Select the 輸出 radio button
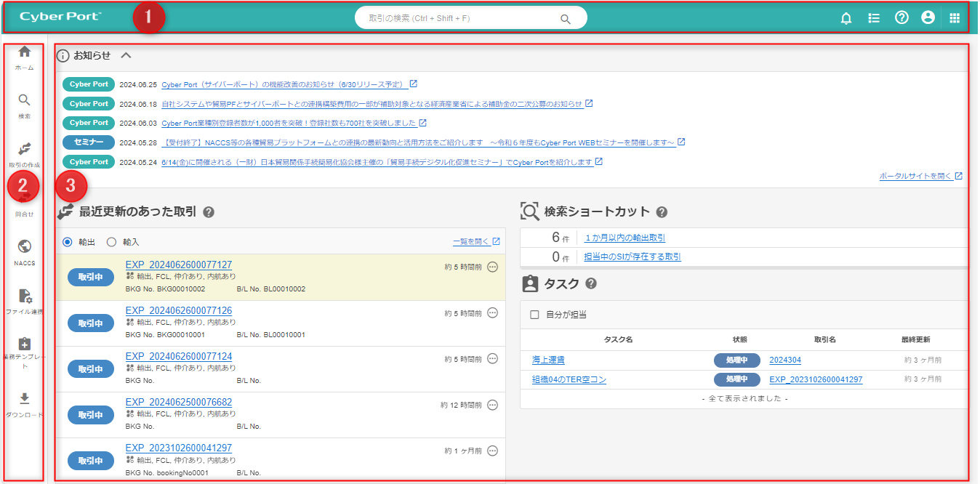Screen dimensions: 980x484 point(68,242)
